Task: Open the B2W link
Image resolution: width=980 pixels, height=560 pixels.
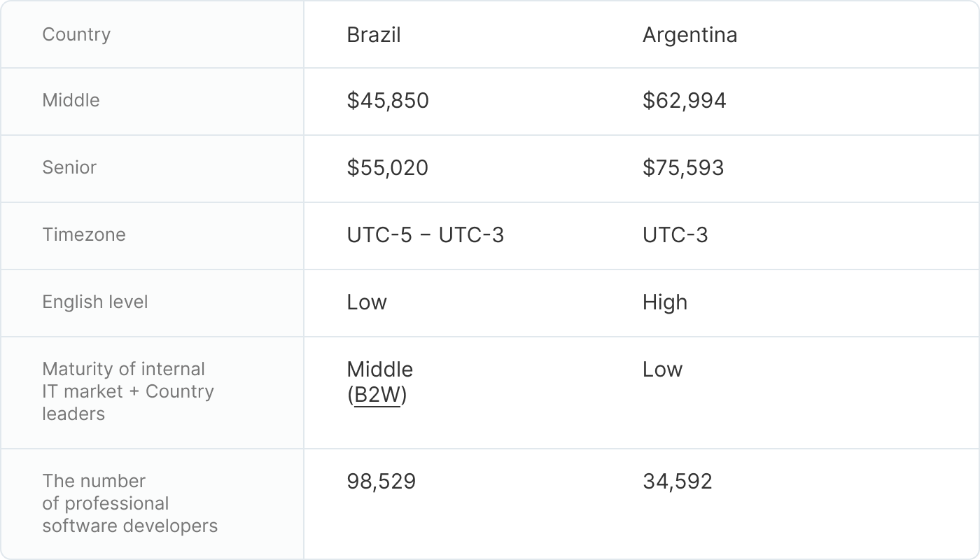Action: 377,395
